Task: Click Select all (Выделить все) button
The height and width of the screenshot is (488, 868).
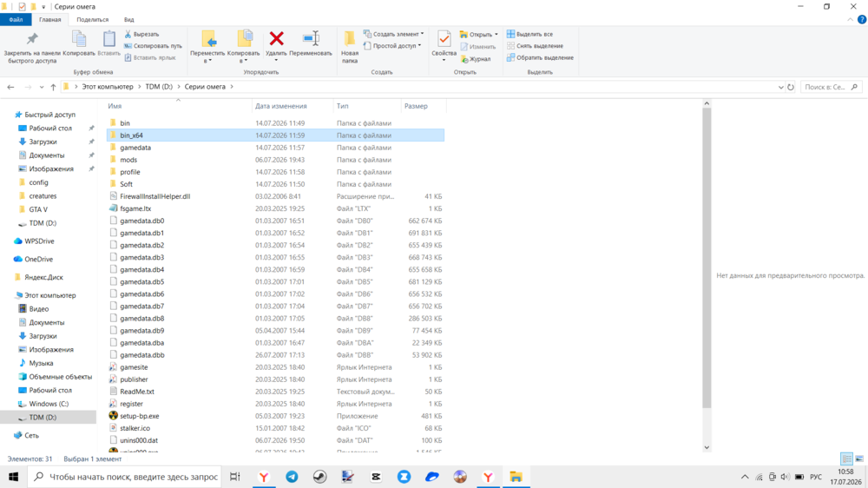Action: pos(529,35)
